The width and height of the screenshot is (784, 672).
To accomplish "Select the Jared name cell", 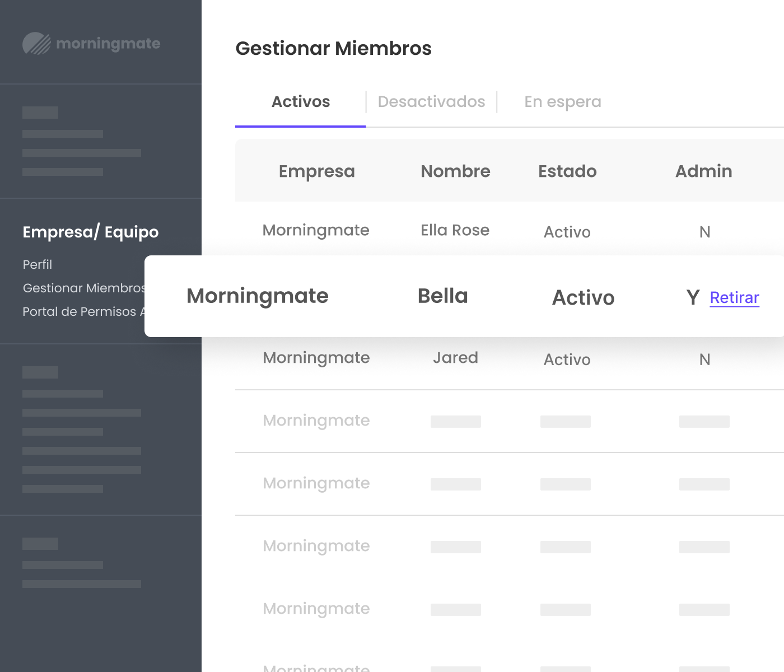I will click(x=455, y=358).
